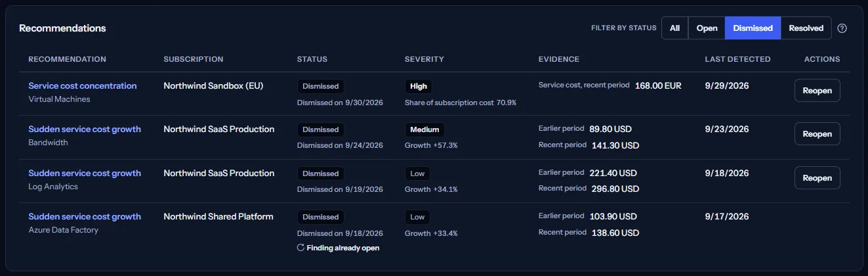Screen dimensions: 868x276
Task: Click the Subscription column header
Action: (x=193, y=59)
